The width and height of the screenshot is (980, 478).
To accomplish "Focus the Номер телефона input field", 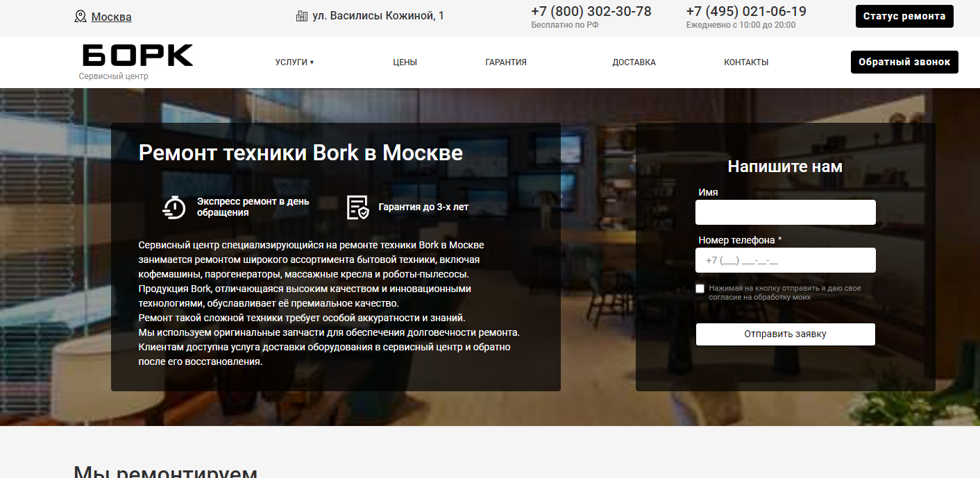I will (x=786, y=260).
